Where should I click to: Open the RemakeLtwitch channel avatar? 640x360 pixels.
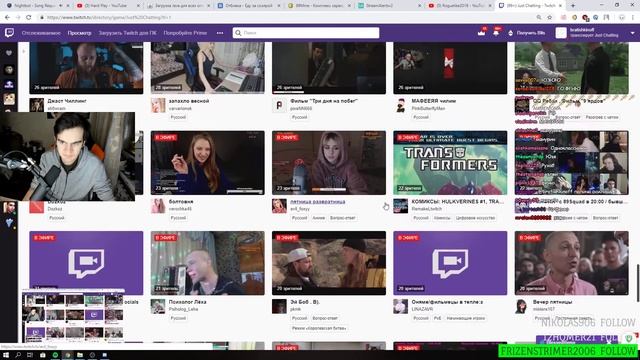pos(400,206)
